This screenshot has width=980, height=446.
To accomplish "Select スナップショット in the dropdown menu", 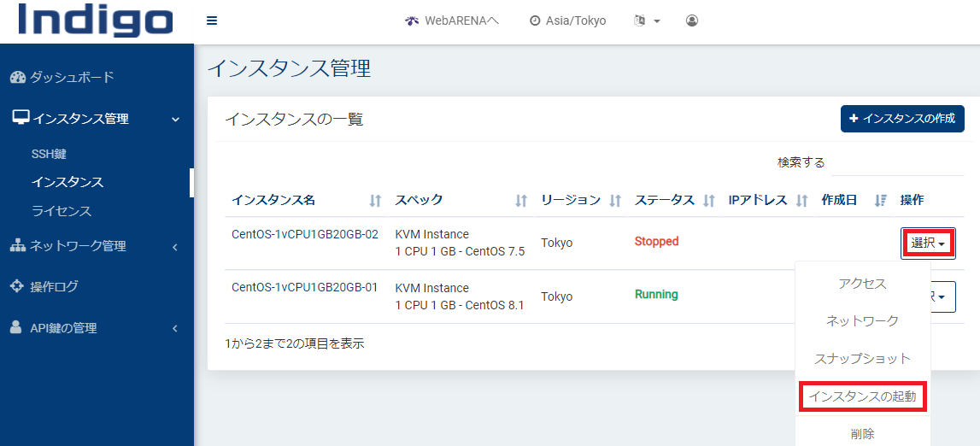I will pyautogui.click(x=862, y=359).
